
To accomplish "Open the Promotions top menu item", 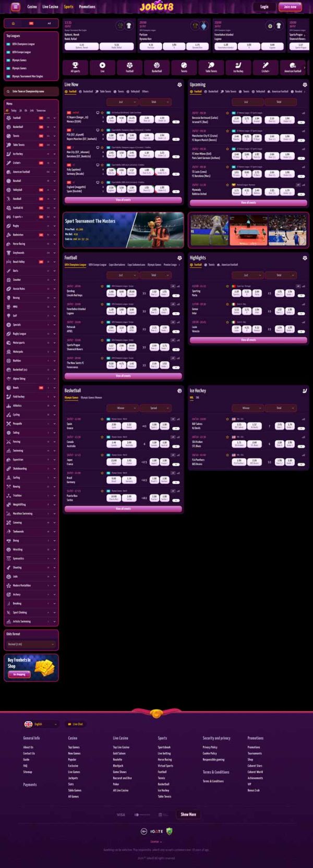I will click(x=87, y=7).
